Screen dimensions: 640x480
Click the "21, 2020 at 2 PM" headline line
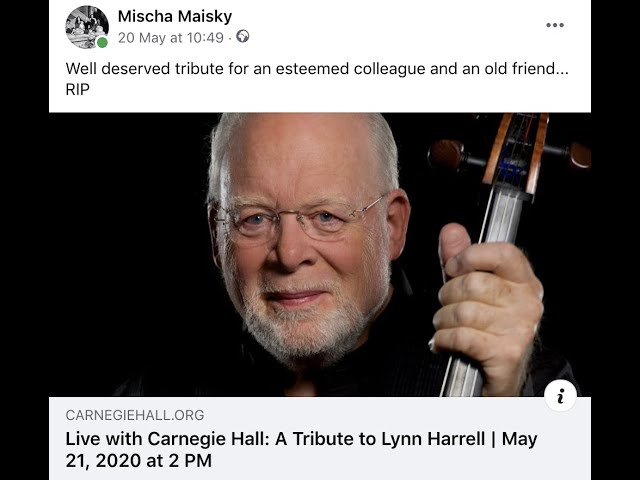pos(138,461)
